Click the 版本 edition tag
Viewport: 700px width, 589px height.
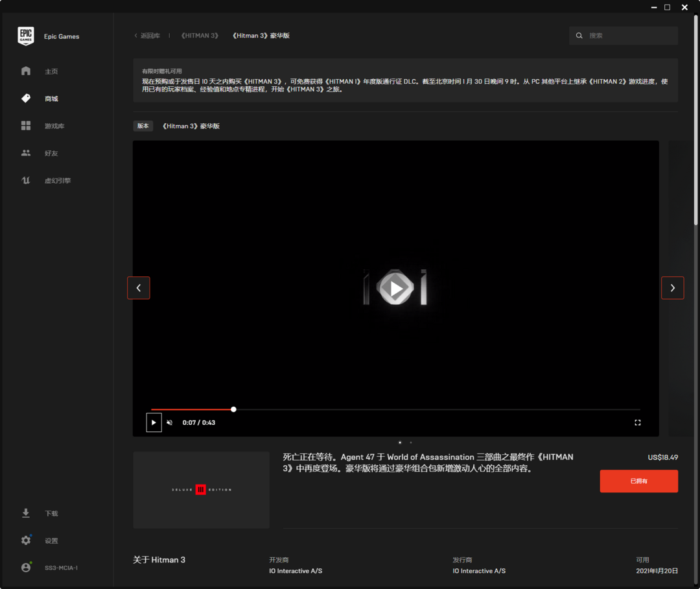click(143, 126)
